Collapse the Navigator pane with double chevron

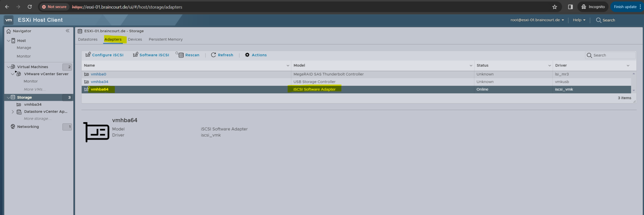pyautogui.click(x=68, y=31)
